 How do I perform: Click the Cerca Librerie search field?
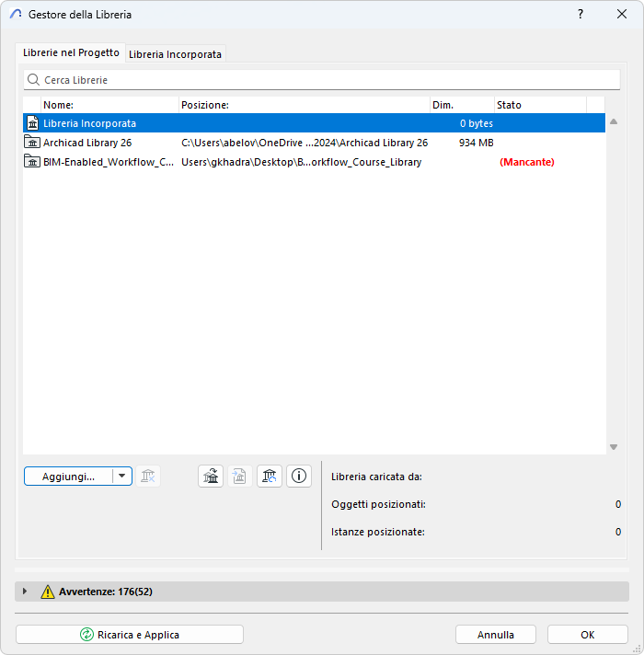click(x=322, y=80)
